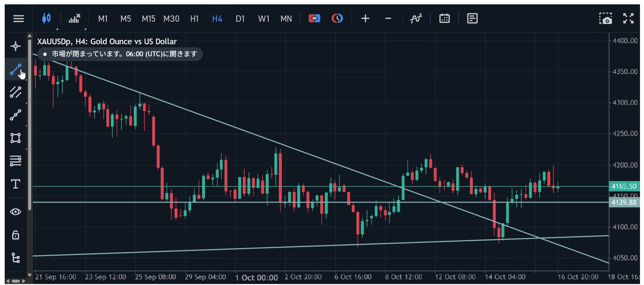Select the MN monthly timeframe

[286, 19]
